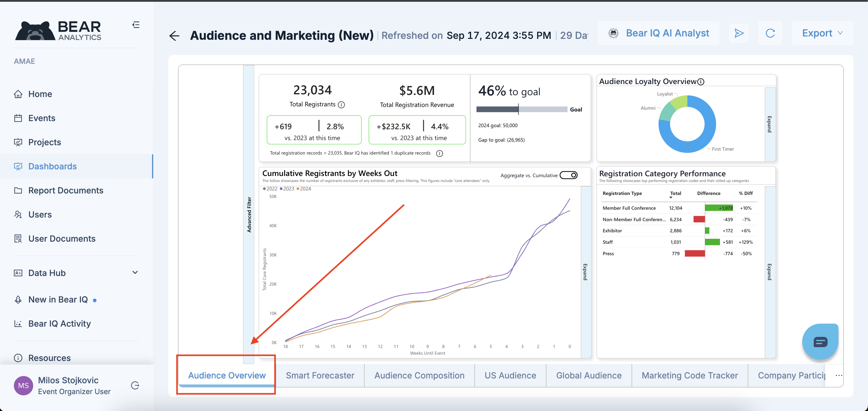This screenshot has height=411, width=868.
Task: Click Audience Loyalty Overview info icon
Action: point(701,82)
